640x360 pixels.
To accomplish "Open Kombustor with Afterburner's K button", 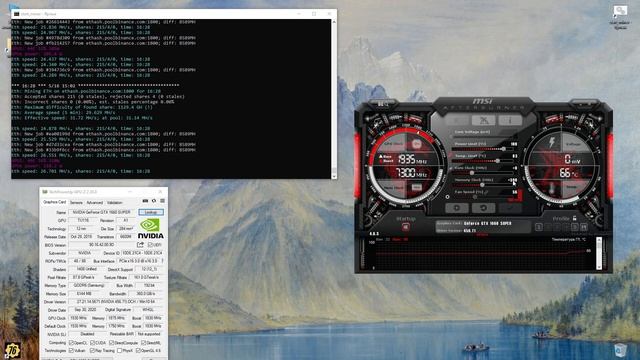I will click(x=457, y=120).
